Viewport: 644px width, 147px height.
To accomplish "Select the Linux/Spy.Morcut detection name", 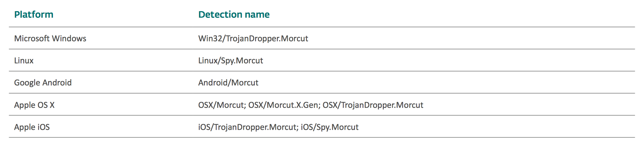I will click(231, 60).
